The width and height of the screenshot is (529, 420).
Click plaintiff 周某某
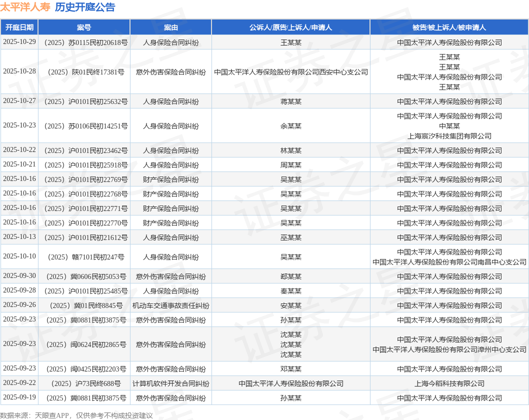point(291,165)
